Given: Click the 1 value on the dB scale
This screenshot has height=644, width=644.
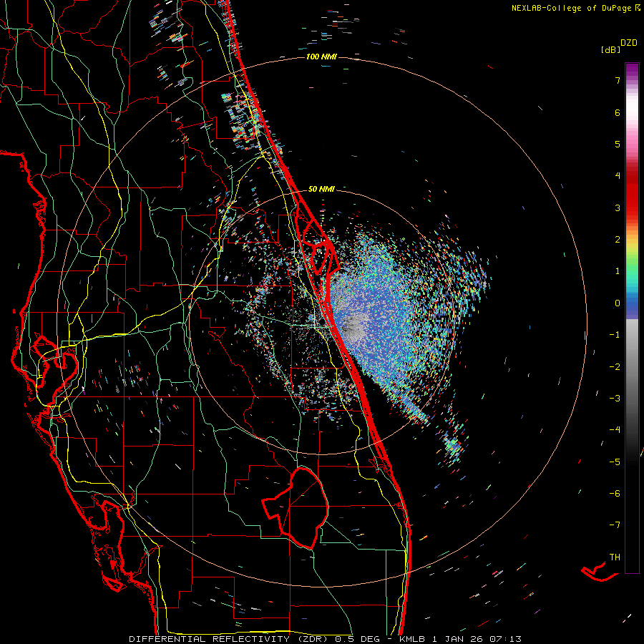Looking at the screenshot, I should 618,271.
